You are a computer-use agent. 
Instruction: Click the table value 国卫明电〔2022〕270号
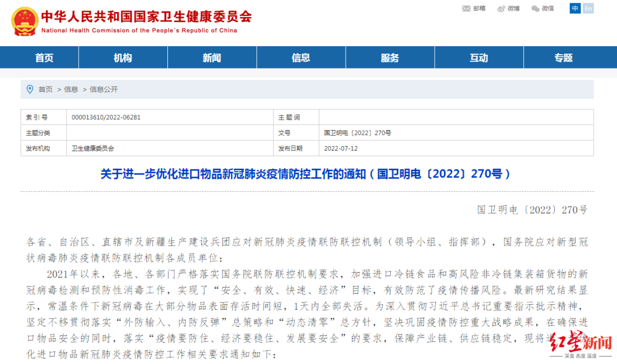(357, 133)
